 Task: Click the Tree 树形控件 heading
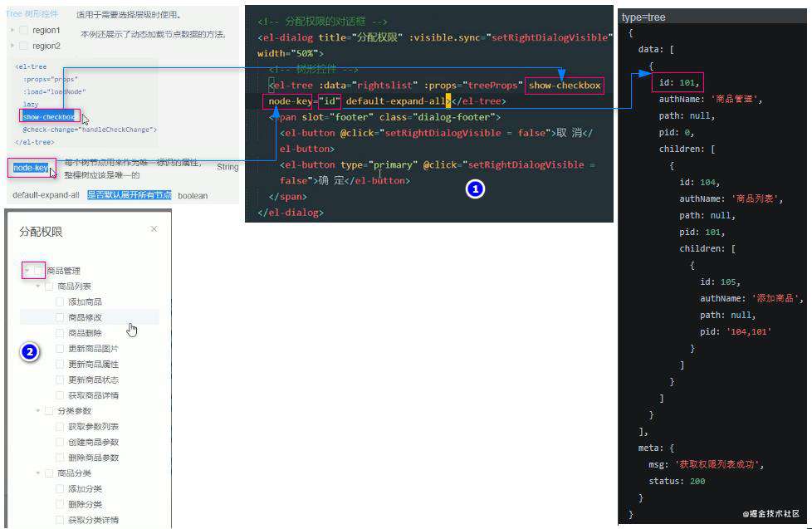(32, 14)
